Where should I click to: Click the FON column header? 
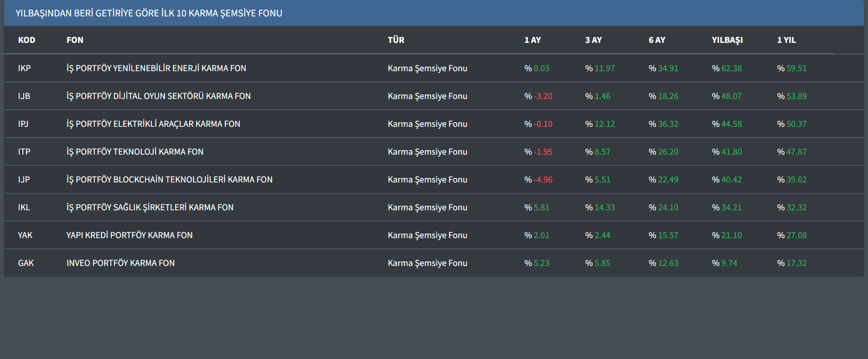coord(75,40)
